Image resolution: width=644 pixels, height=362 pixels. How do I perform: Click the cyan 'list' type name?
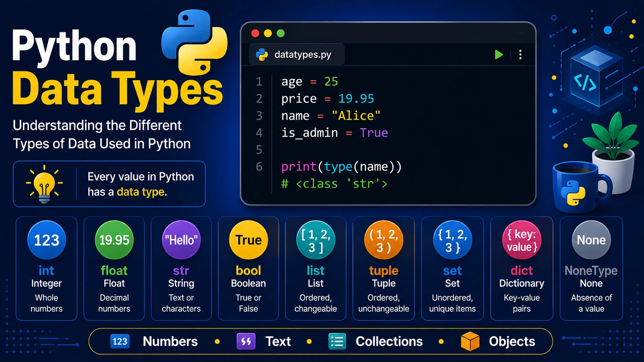(x=315, y=270)
